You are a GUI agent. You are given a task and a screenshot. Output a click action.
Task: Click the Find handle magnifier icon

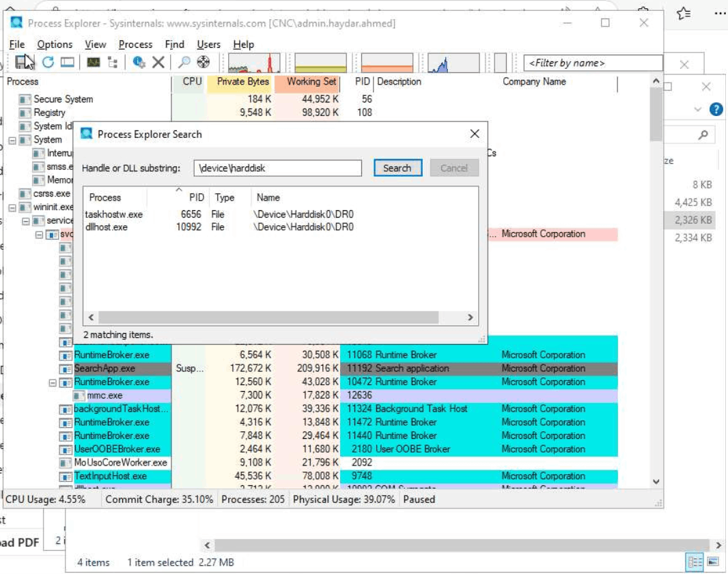point(184,61)
